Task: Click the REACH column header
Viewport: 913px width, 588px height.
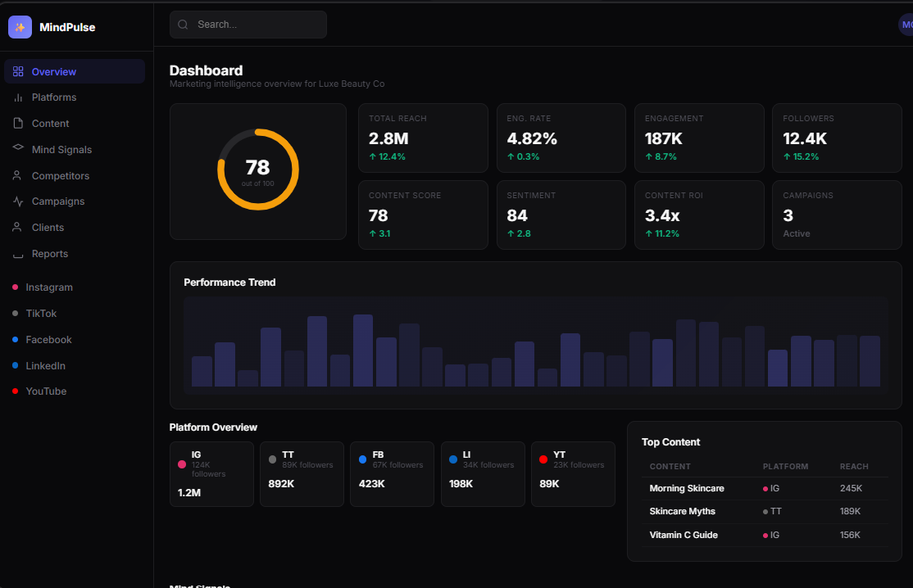Action: (854, 467)
